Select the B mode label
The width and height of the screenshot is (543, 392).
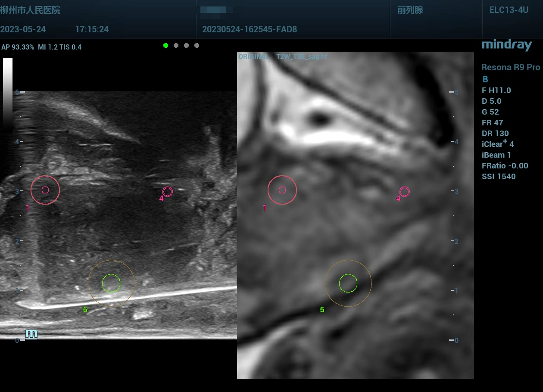click(485, 79)
